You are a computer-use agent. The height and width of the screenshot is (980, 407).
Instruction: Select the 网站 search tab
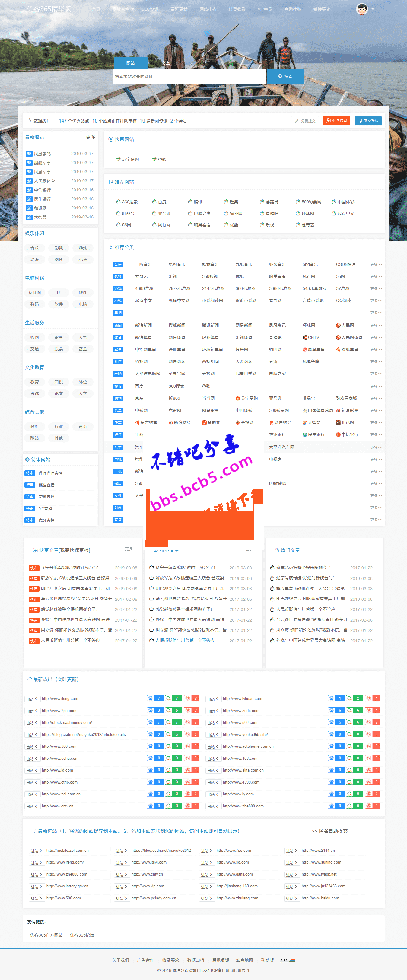pyautogui.click(x=130, y=63)
